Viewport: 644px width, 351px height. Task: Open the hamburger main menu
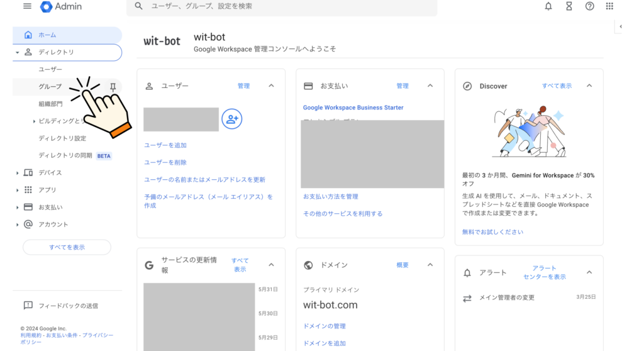click(27, 6)
